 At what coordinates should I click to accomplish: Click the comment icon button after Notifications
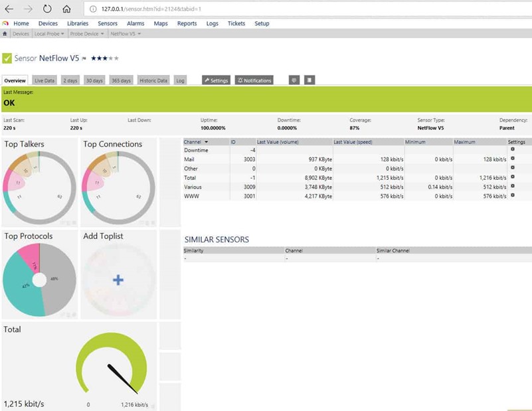click(x=294, y=80)
